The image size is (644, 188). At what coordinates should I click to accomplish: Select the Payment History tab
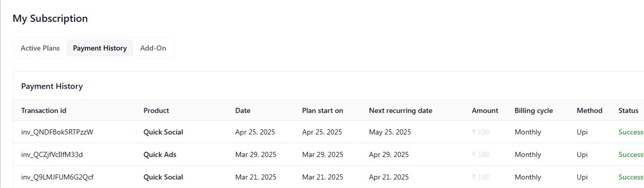click(100, 48)
